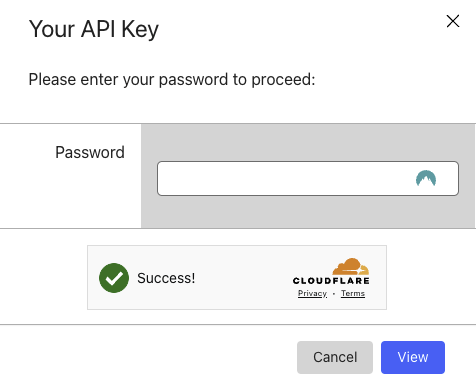Click the "Your API Key" dialog title
Screen dimensions: 476x389
click(94, 29)
